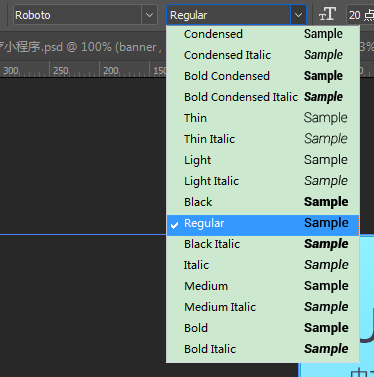
Task: Select Medium Italic from the list
Action: 263,307
